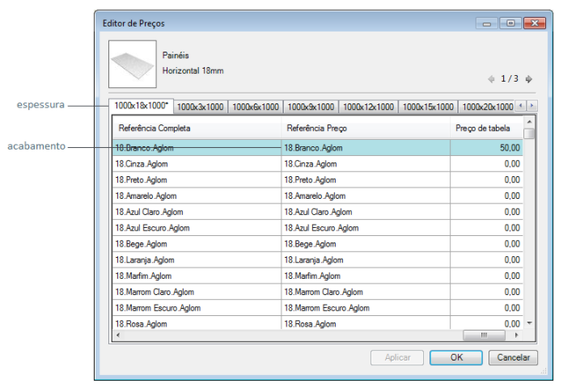
Task: Click 18.Marrom Claro.Aglom in Referência Completa column
Action: 197,292
